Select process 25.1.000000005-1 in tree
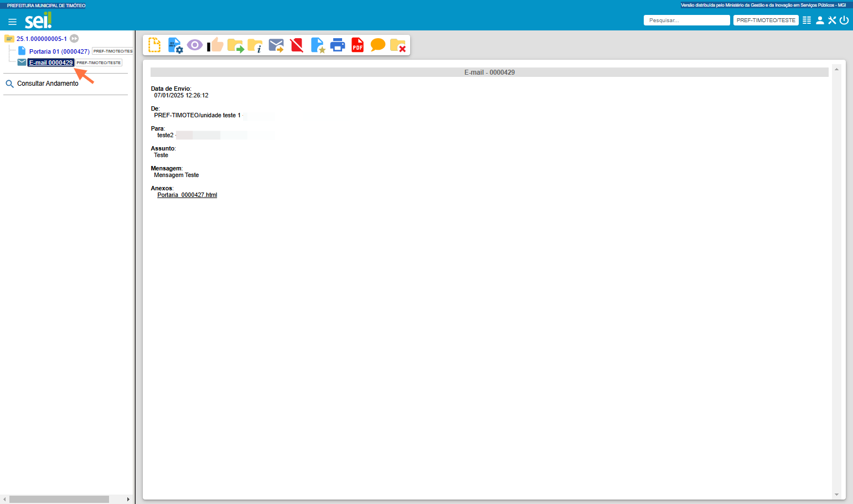The height and width of the screenshot is (504, 853). (42, 39)
